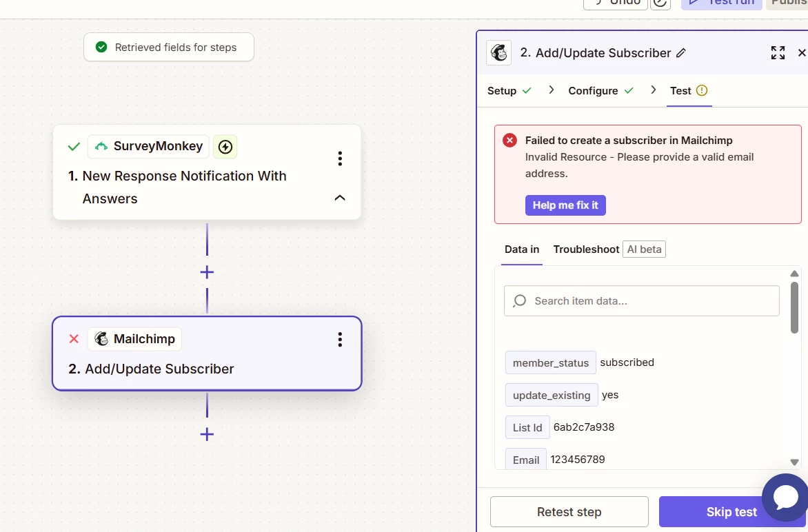The height and width of the screenshot is (532, 808).
Task: Click the update_existing field label
Action: pos(552,395)
